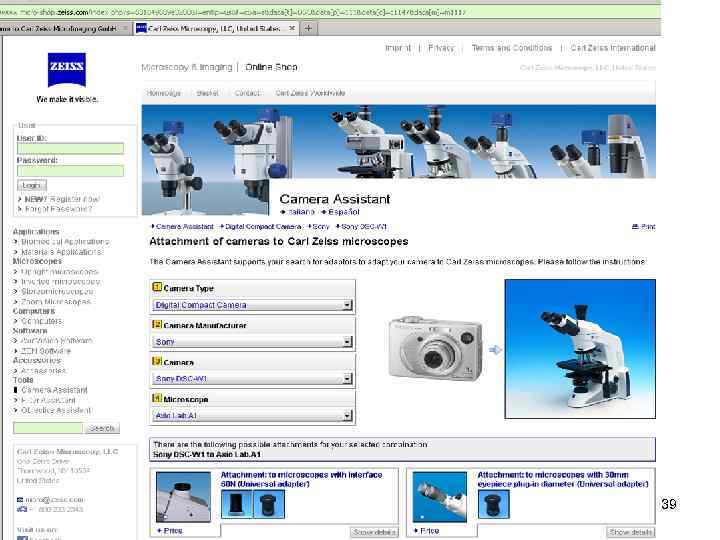The image size is (720, 540).
Task: Select Camera Assistant in sidebar Tools
Action: tap(54, 390)
